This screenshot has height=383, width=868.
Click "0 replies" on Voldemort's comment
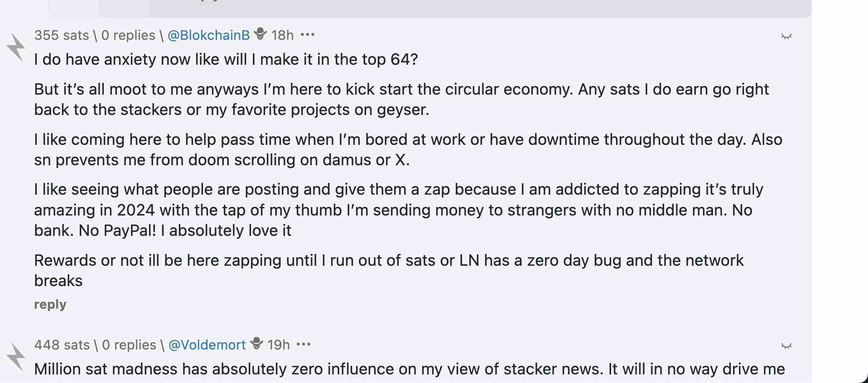pos(129,345)
